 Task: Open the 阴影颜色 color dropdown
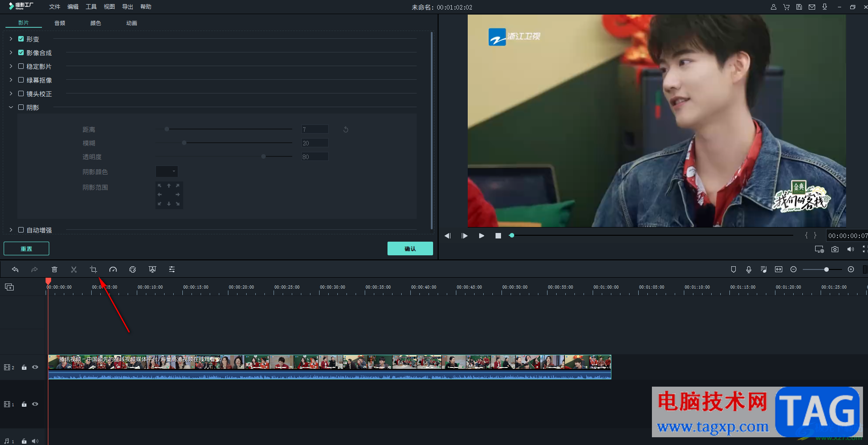(167, 171)
